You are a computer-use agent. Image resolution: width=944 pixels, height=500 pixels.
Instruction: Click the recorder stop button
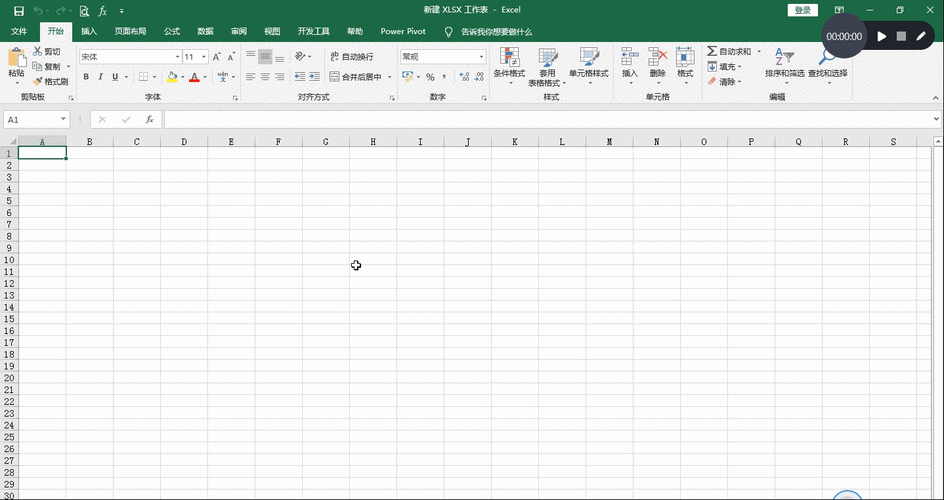[x=901, y=36]
